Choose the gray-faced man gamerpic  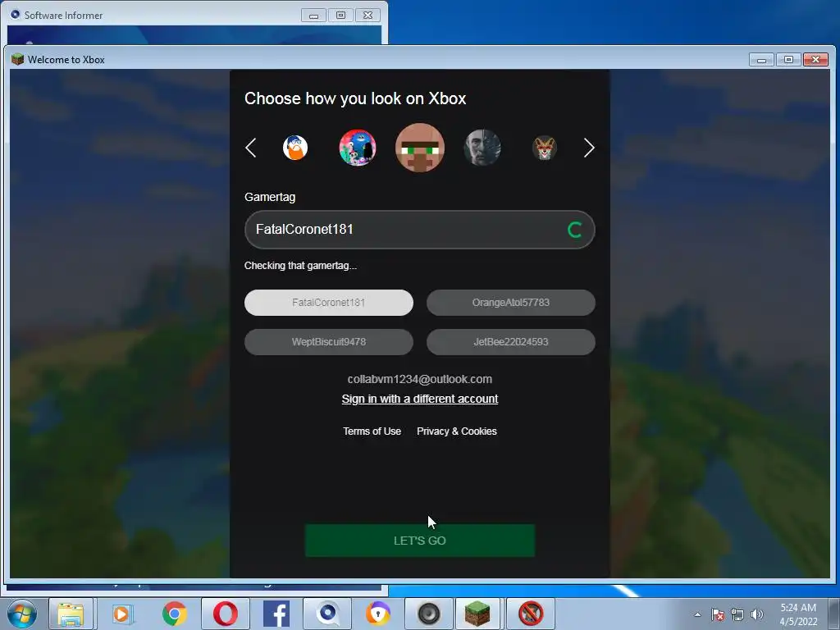click(482, 148)
